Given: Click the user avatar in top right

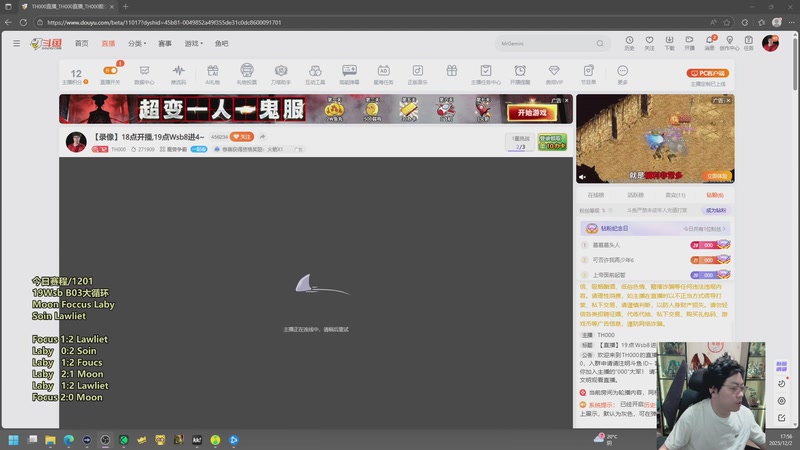Looking at the screenshot, I should (770, 43).
